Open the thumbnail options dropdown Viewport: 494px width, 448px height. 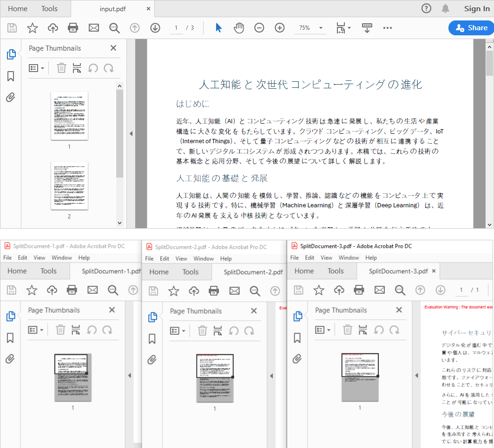point(36,68)
